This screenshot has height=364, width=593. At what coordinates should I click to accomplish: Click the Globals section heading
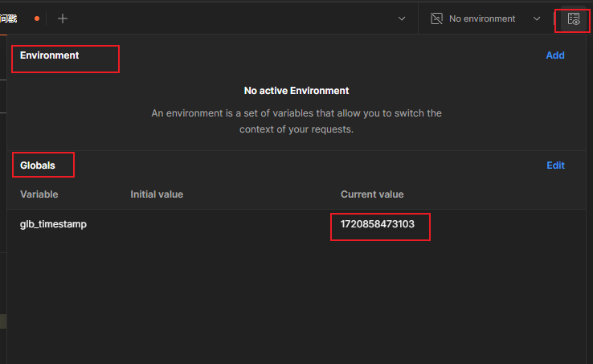[38, 166]
